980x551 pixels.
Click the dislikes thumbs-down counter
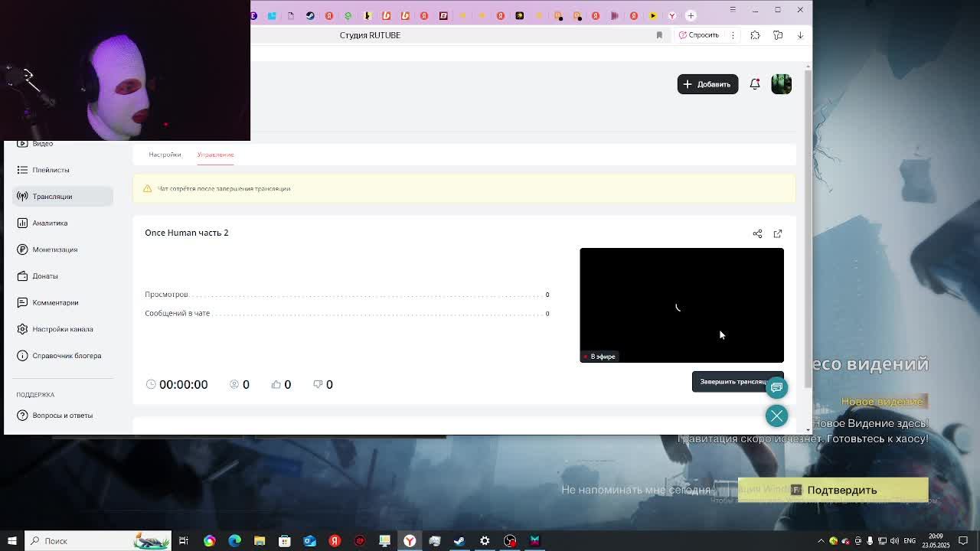(x=322, y=384)
